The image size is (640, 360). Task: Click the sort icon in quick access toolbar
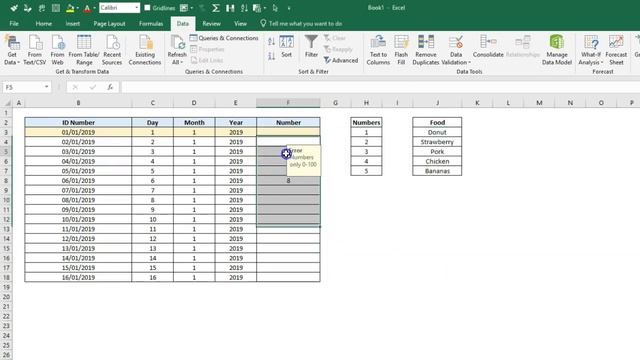click(x=244, y=8)
